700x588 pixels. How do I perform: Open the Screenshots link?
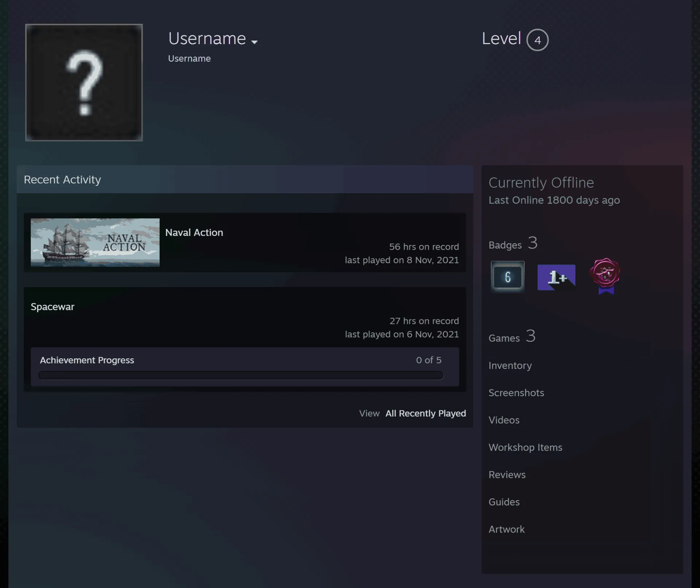[x=516, y=393]
